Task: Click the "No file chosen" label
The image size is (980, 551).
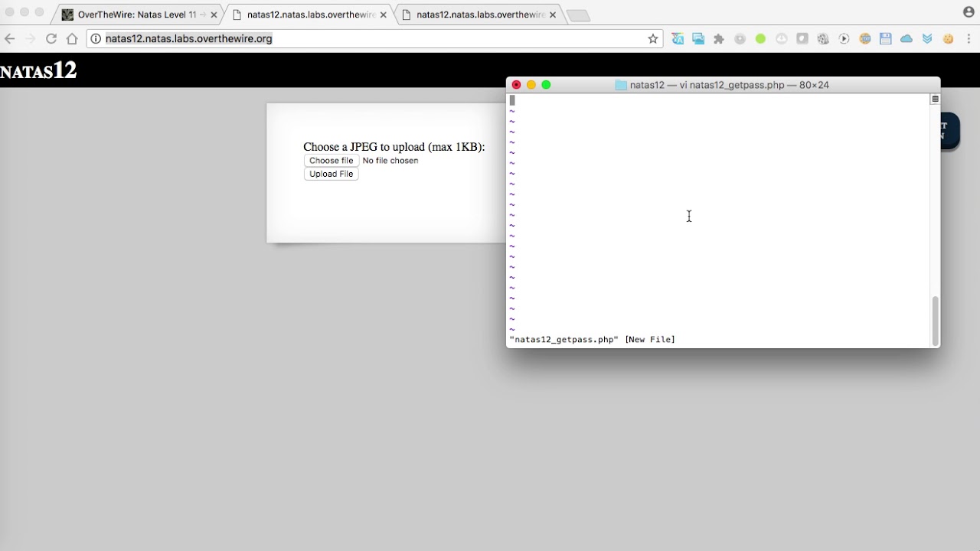Action: (390, 161)
